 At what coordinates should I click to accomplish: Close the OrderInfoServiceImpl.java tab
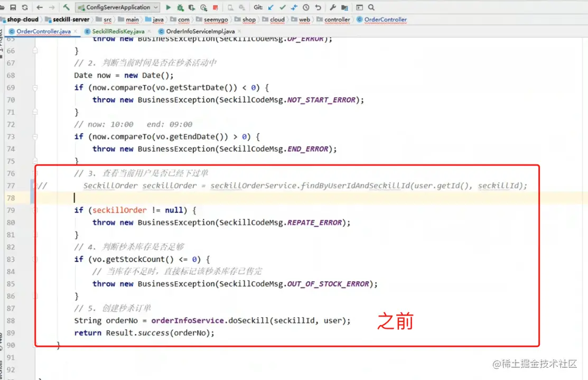[x=239, y=31]
